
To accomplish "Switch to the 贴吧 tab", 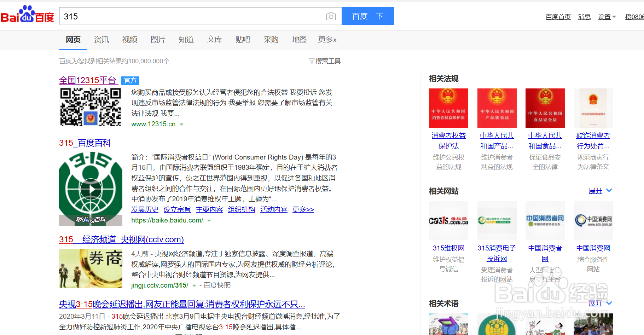I will tap(243, 40).
